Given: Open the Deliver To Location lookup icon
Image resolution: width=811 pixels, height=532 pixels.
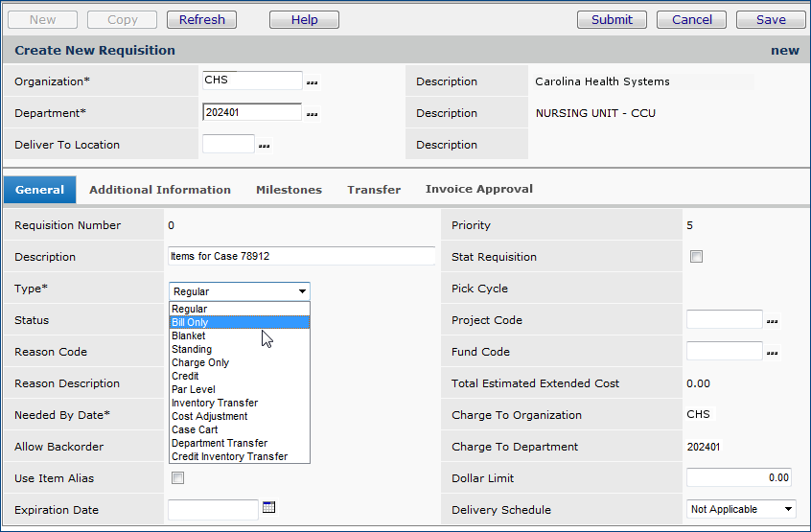Looking at the screenshot, I should click(x=264, y=147).
